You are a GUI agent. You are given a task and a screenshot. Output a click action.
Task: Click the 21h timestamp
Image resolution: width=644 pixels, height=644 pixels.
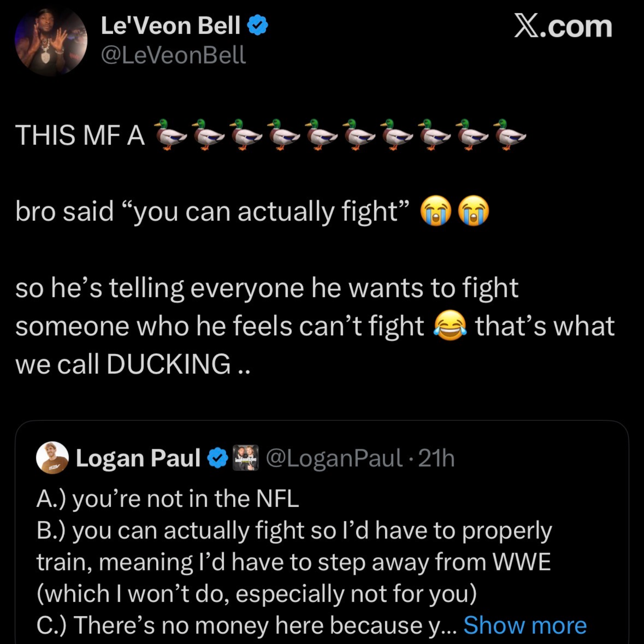pyautogui.click(x=436, y=458)
